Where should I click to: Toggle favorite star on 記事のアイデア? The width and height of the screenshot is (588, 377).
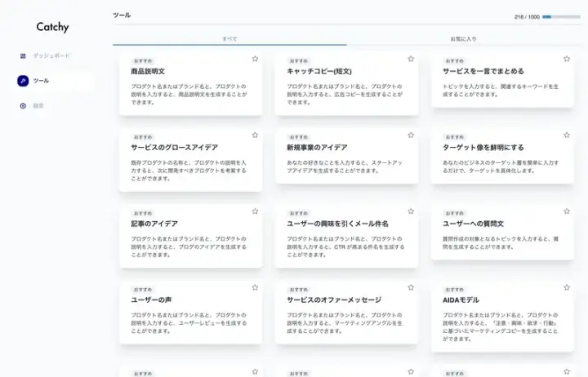255,211
